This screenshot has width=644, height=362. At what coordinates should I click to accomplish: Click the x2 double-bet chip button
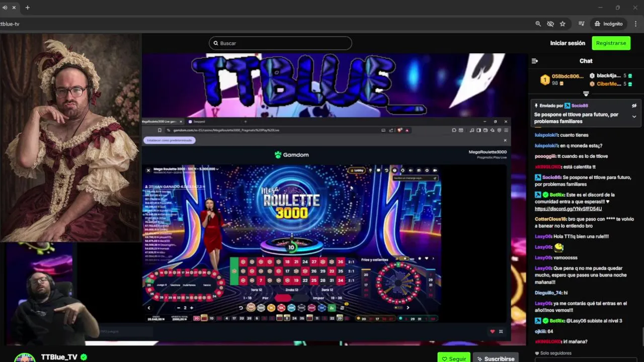point(332,308)
